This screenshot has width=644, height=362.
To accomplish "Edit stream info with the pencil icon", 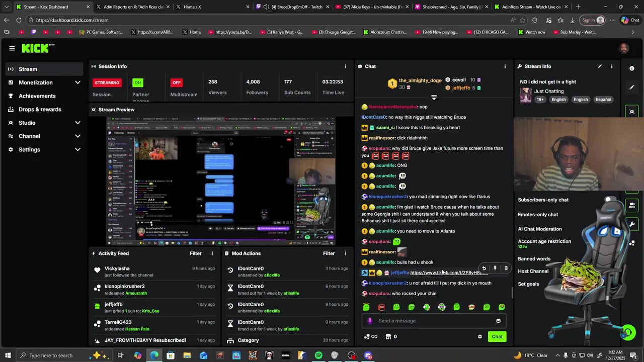I will (x=600, y=66).
